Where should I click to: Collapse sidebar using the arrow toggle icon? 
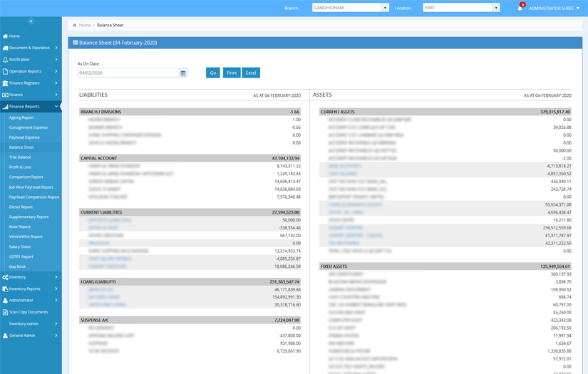[31, 21]
